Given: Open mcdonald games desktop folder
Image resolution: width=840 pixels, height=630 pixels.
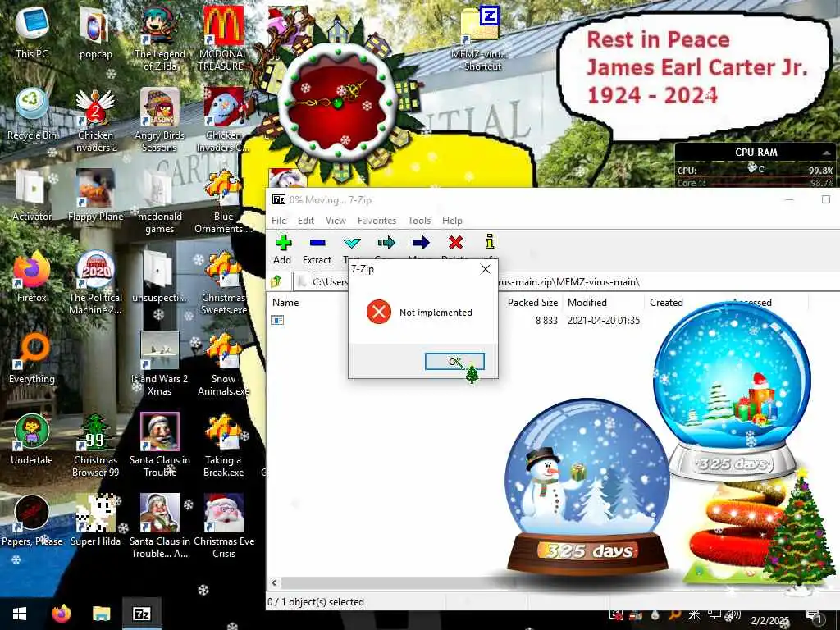Looking at the screenshot, I should coord(160,202).
